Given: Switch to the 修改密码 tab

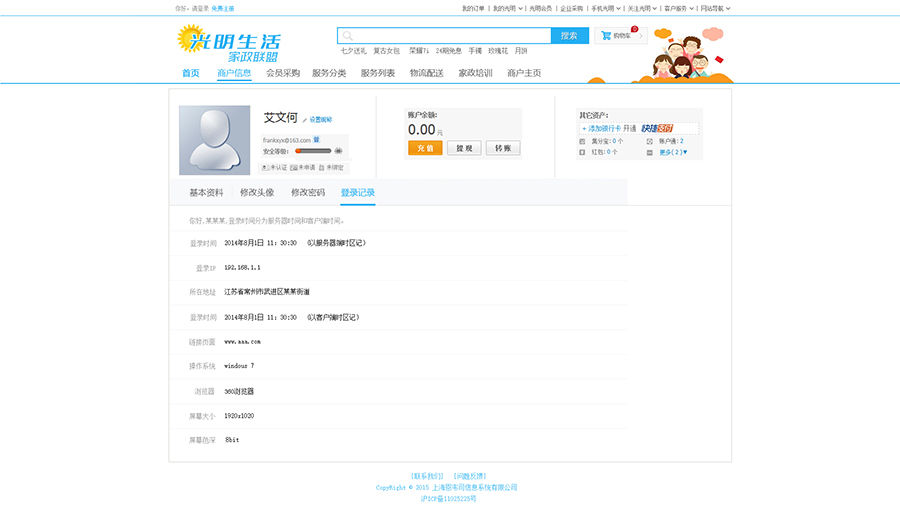Looking at the screenshot, I should tap(307, 192).
